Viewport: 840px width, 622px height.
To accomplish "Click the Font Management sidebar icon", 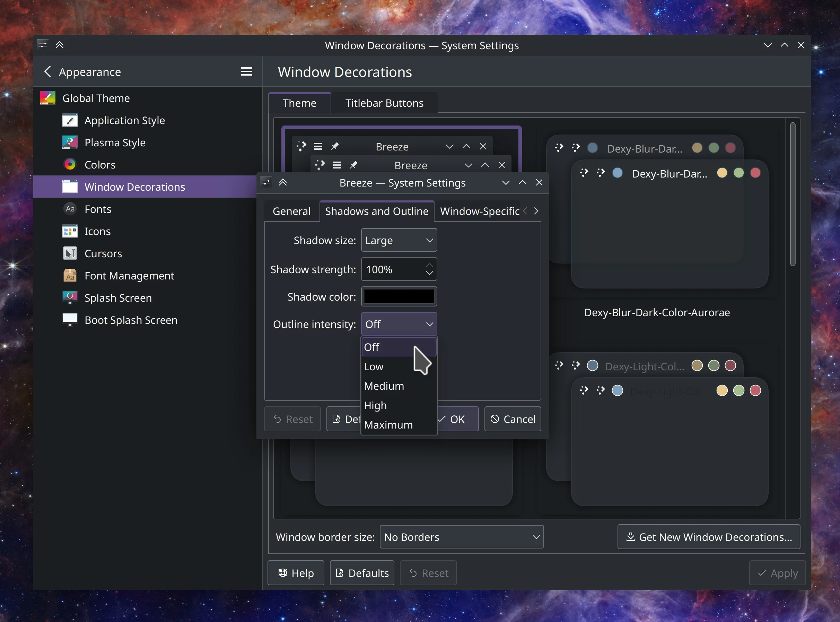I will [70, 276].
